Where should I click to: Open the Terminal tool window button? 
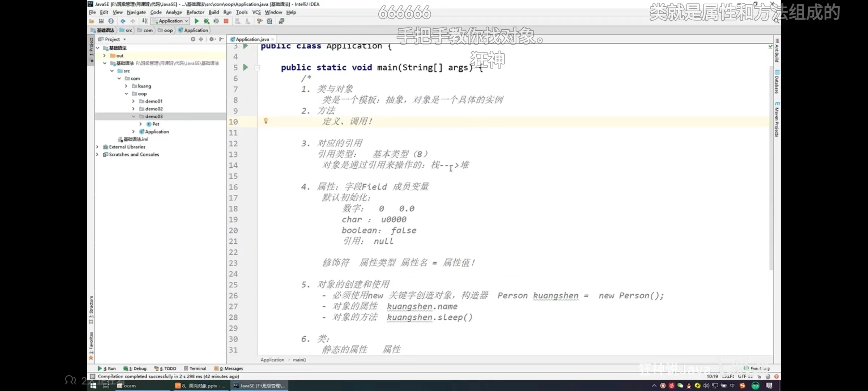(195, 368)
